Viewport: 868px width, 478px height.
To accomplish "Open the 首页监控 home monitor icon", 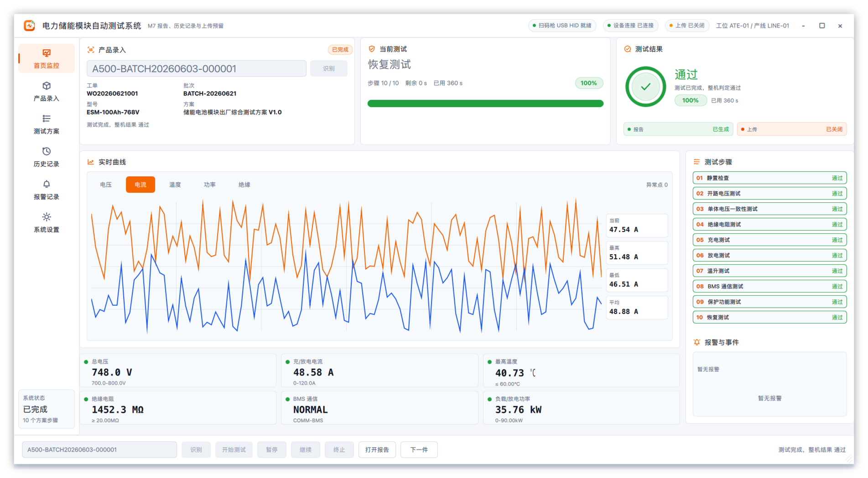I will point(47,53).
